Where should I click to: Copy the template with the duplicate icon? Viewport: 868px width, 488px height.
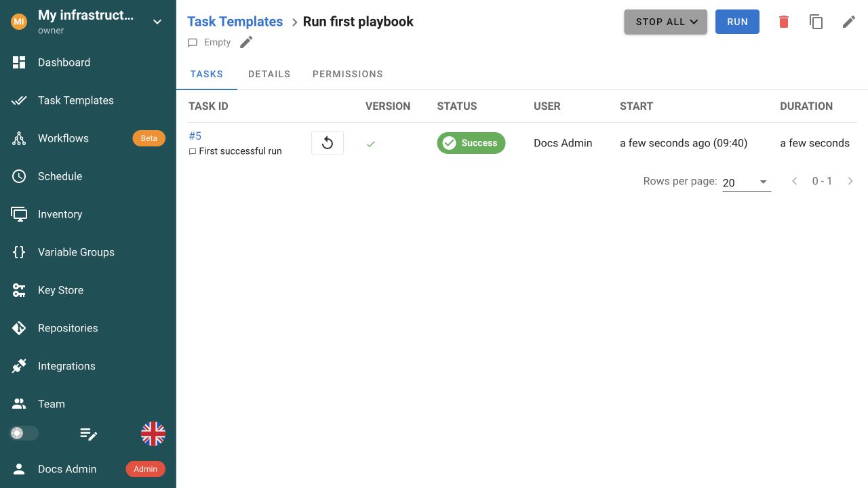(816, 22)
